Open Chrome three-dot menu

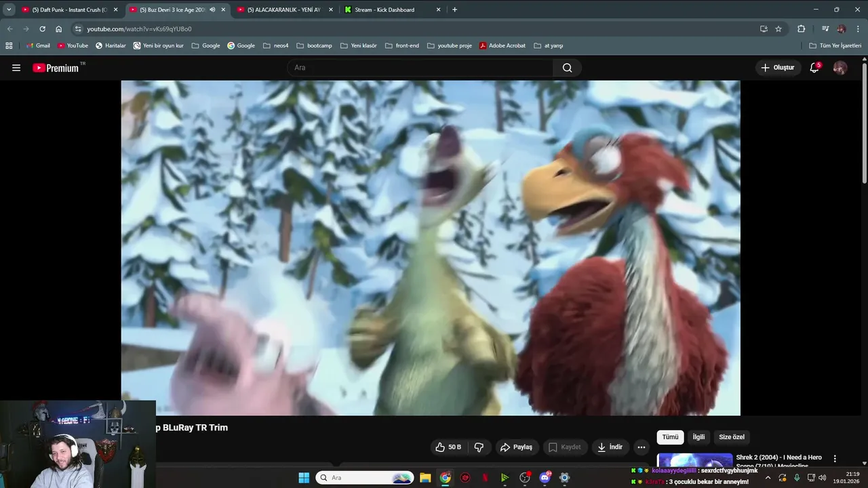tap(858, 29)
